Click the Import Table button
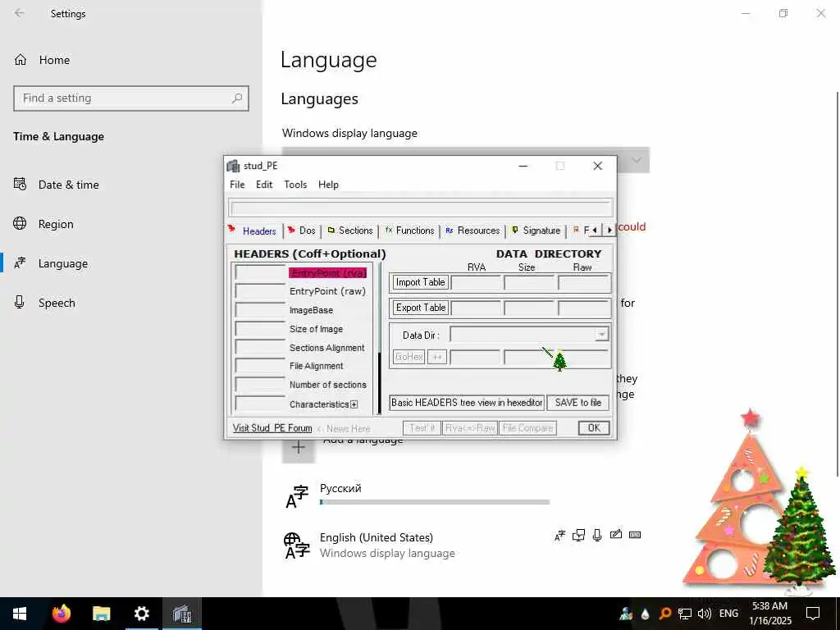The height and width of the screenshot is (630, 840). 420,282
